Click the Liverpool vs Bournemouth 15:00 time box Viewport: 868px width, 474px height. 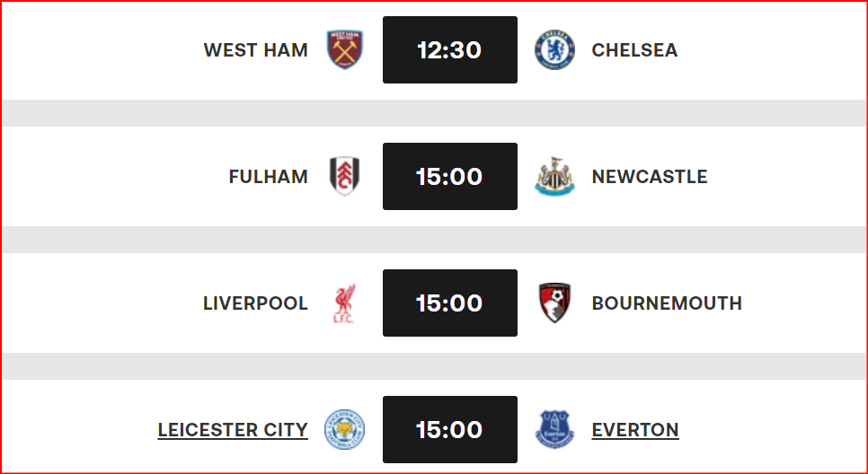[x=449, y=303]
